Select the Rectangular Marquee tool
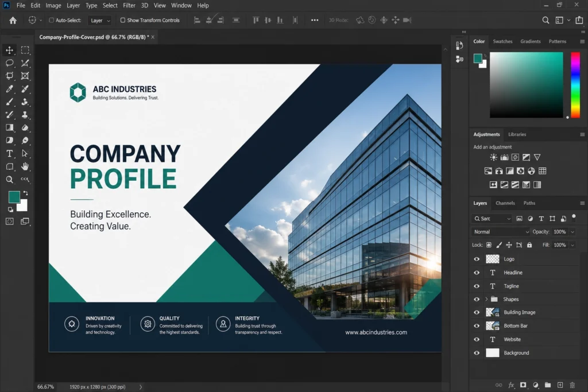Image resolution: width=588 pixels, height=392 pixels. coord(25,50)
